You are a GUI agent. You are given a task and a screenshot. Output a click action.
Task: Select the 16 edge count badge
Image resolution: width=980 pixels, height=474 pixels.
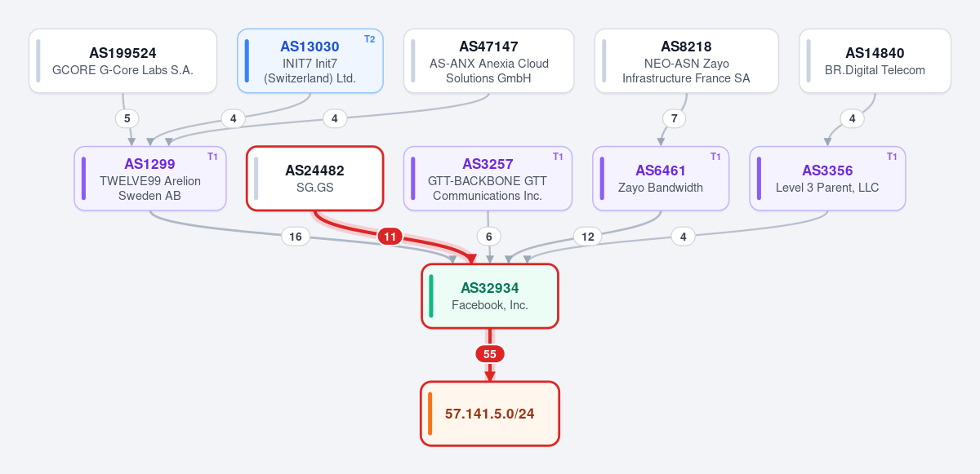tap(296, 237)
